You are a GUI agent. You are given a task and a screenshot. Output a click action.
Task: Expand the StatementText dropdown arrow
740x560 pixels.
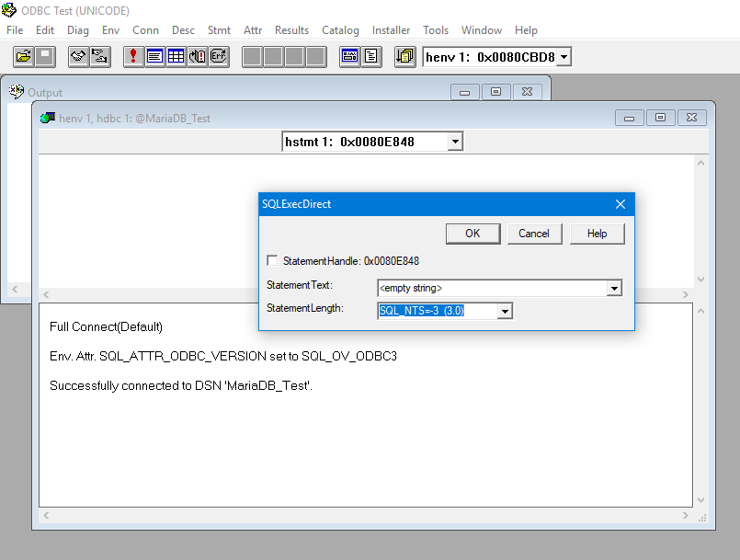pyautogui.click(x=614, y=289)
